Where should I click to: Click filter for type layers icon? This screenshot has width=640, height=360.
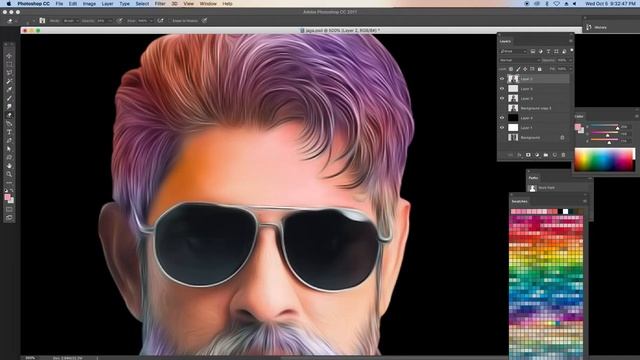[548, 51]
